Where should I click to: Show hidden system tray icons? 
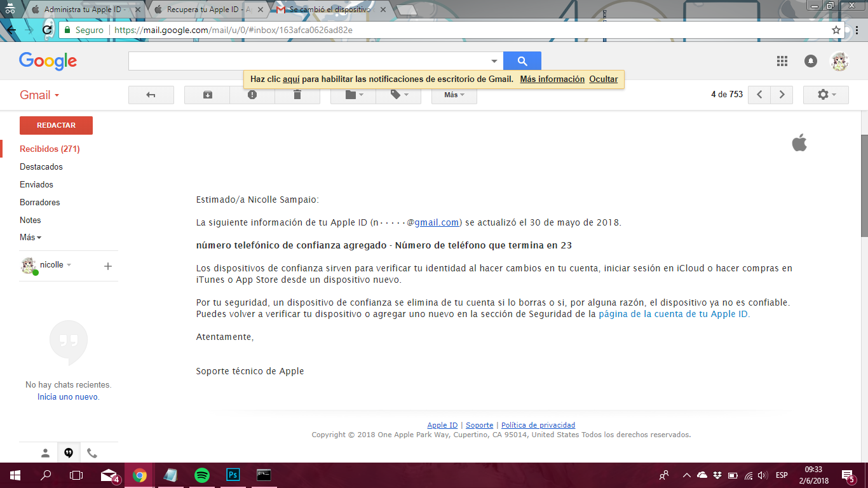click(686, 475)
